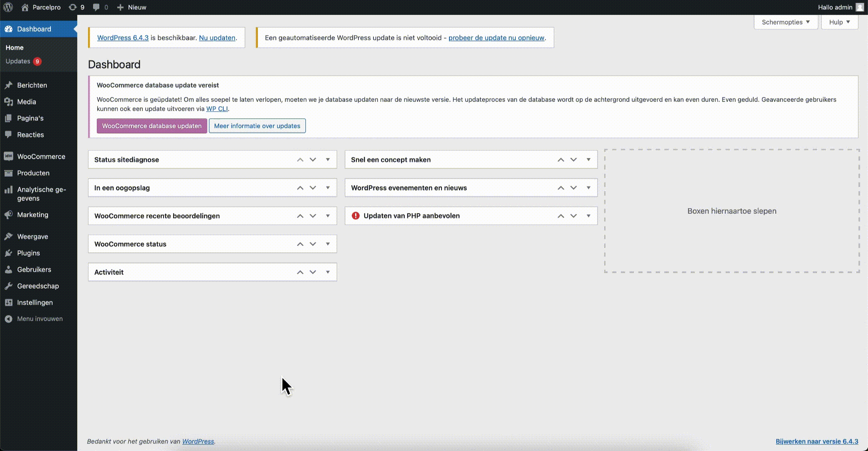Click the plus Nieuw item
868x451 pixels.
click(x=131, y=7)
